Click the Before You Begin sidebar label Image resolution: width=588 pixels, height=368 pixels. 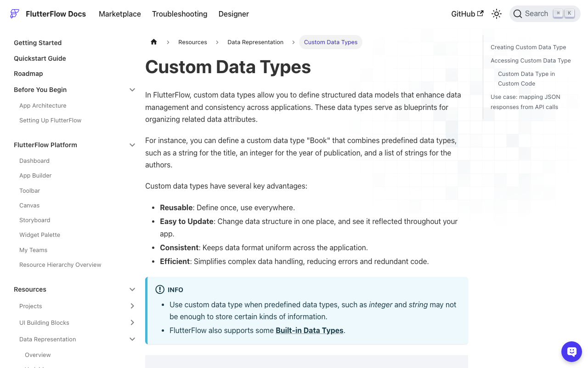40,90
